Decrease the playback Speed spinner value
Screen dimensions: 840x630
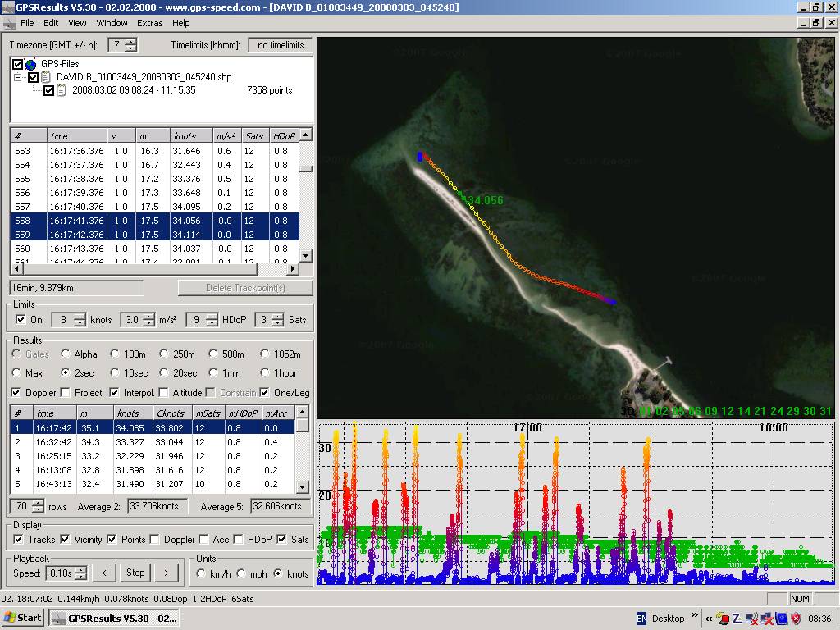pyautogui.click(x=80, y=577)
